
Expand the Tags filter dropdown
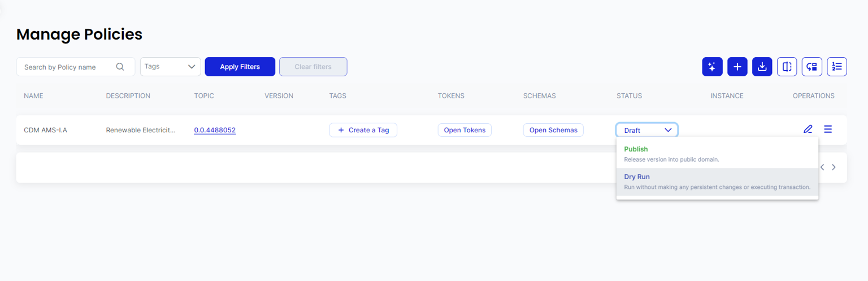tap(170, 67)
